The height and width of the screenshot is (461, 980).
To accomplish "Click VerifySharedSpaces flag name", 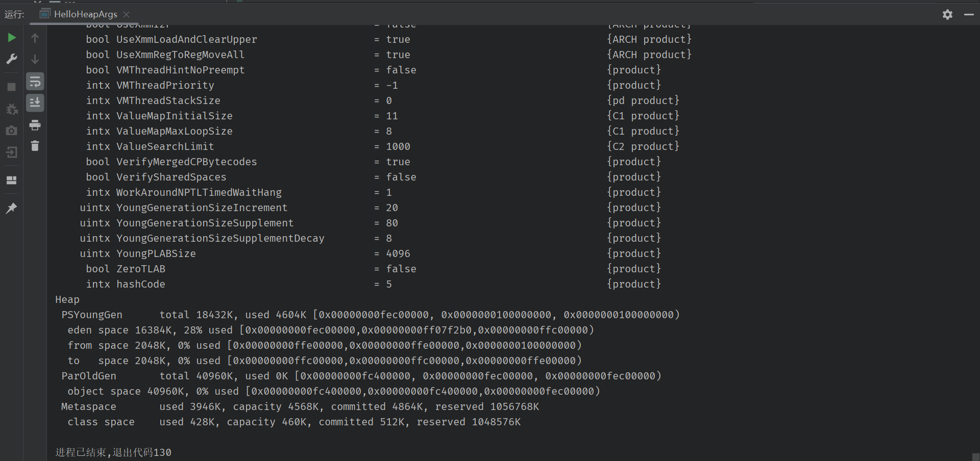I will [x=171, y=177].
